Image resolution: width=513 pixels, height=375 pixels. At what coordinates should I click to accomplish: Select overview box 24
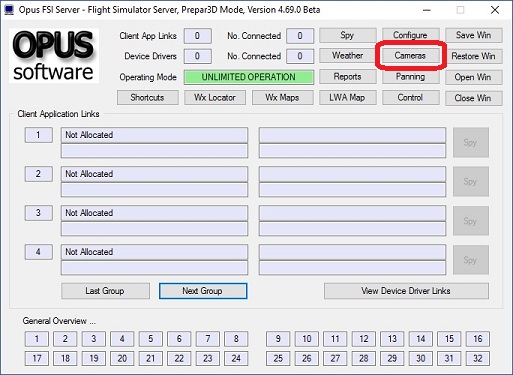click(236, 359)
